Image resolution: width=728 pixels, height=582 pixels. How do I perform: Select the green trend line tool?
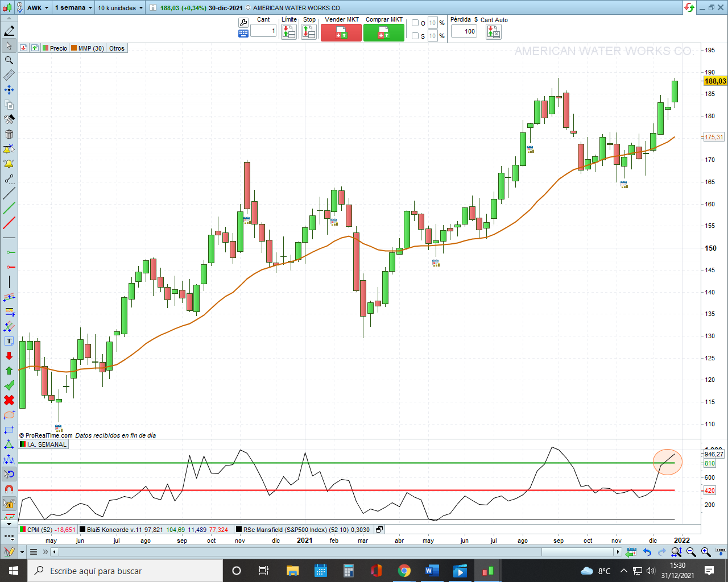[9, 208]
